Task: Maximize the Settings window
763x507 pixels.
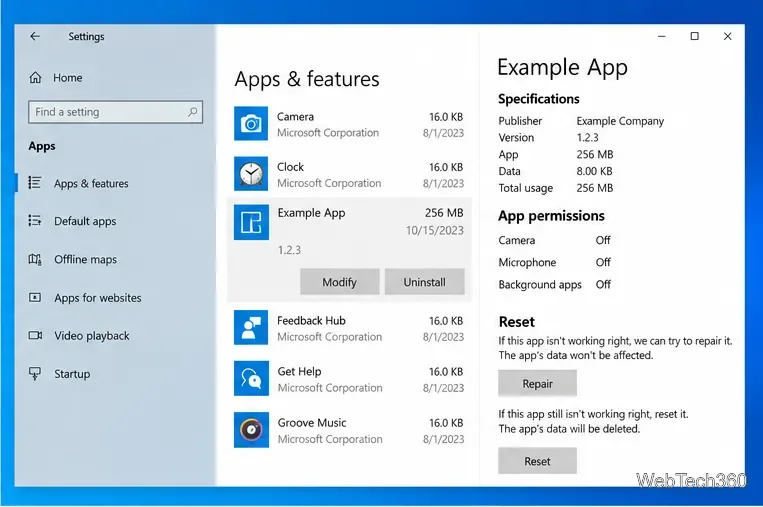Action: click(694, 36)
